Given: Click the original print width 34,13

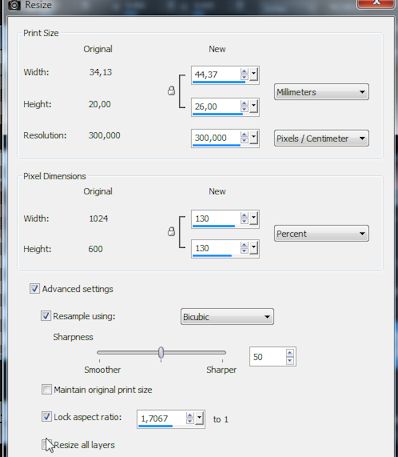Looking at the screenshot, I should pos(101,72).
